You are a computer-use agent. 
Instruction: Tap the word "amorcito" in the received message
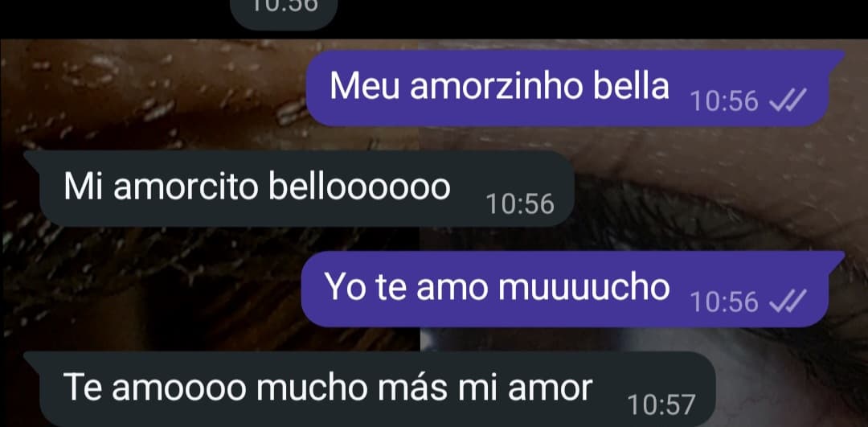(x=186, y=187)
